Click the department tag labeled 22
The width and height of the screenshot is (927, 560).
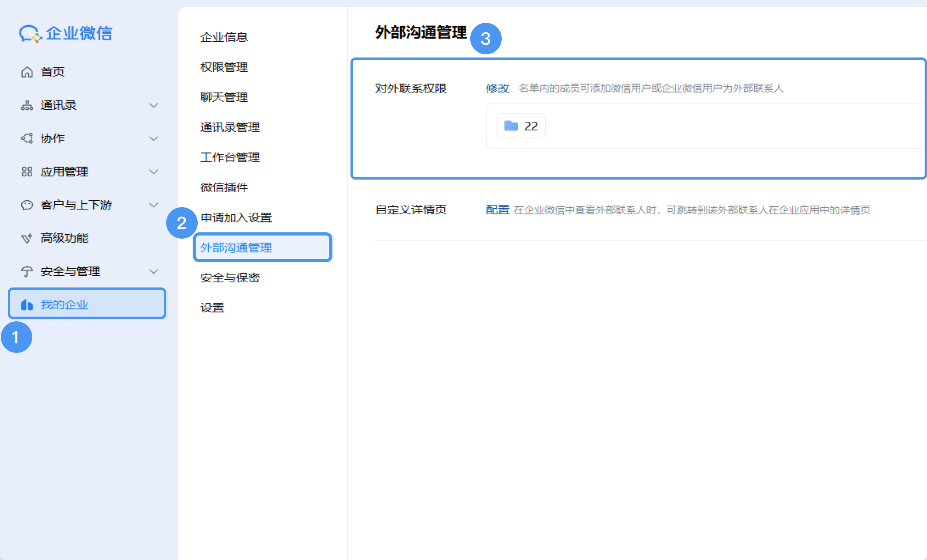pyautogui.click(x=521, y=126)
